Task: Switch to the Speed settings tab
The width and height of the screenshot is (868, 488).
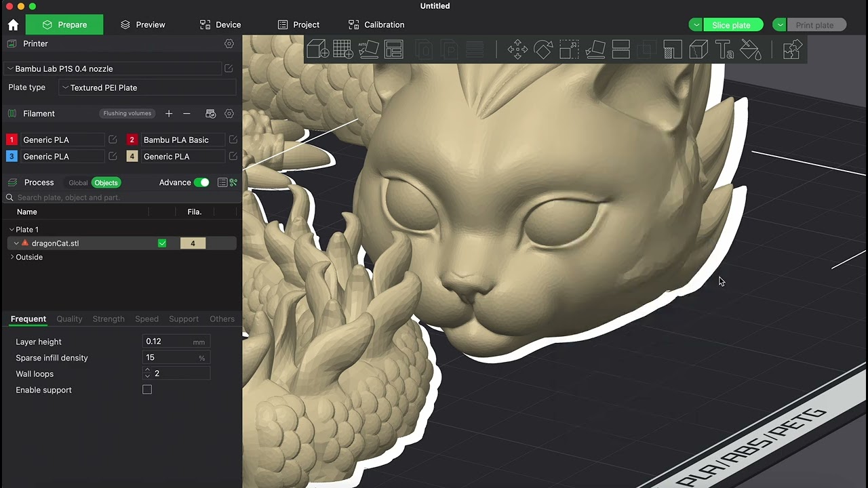Action: coord(146,319)
